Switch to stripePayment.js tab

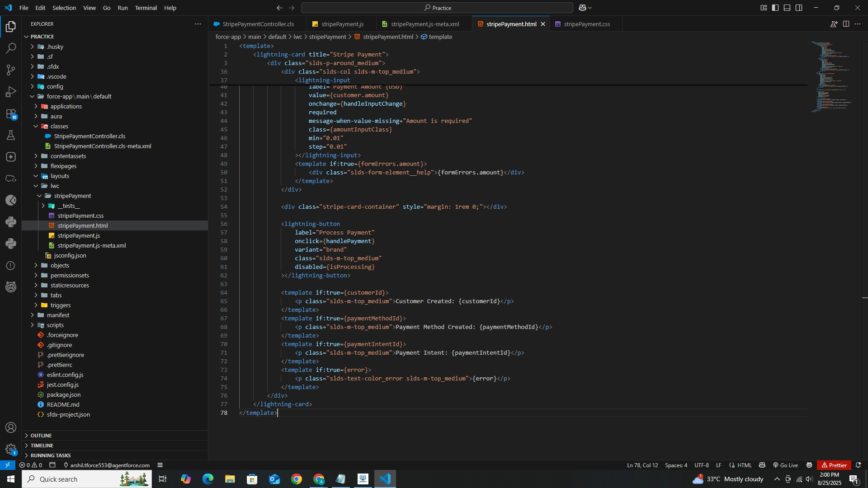[342, 24]
